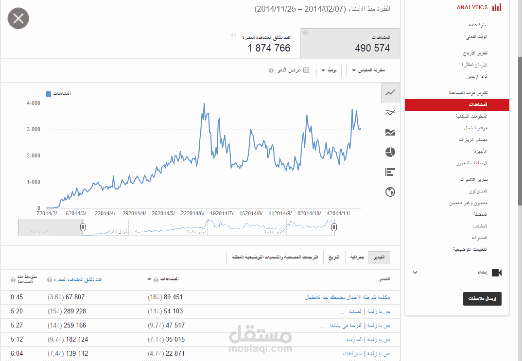Image resolution: width=522 pixels, height=361 pixels.
Task: Sort by estimated minutes watched column header
Action: pyautogui.click(x=78, y=279)
